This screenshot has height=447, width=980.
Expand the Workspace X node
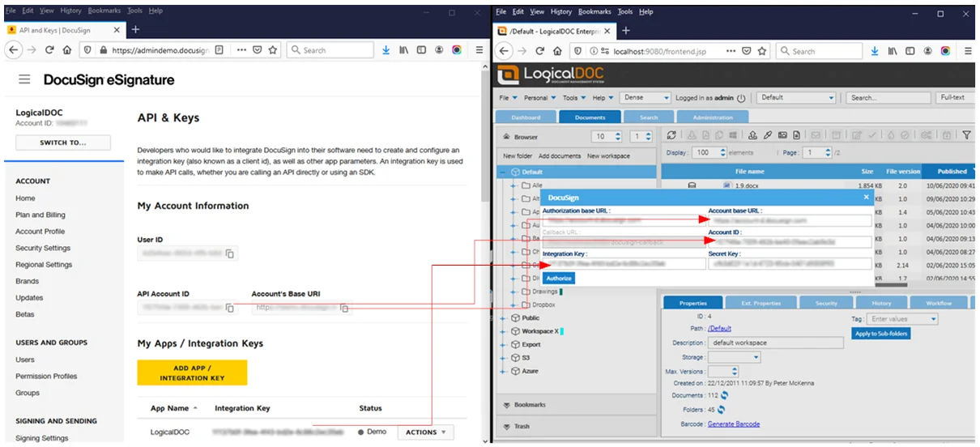tap(503, 331)
